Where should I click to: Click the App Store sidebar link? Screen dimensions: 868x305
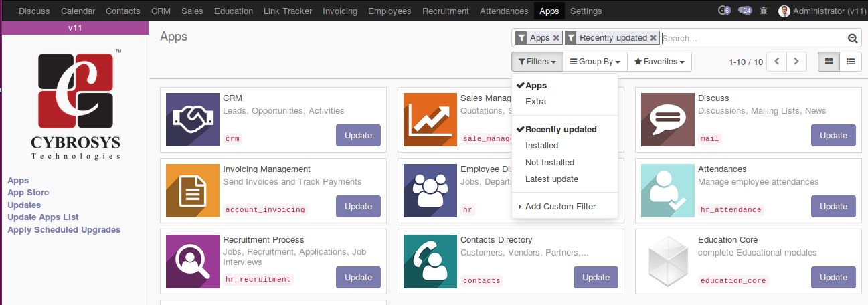[x=28, y=193]
